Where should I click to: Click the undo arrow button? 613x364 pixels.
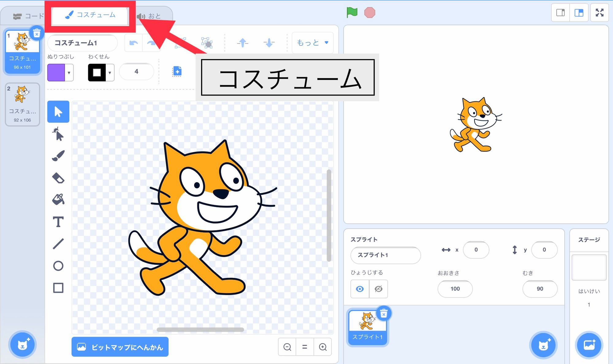pyautogui.click(x=134, y=43)
